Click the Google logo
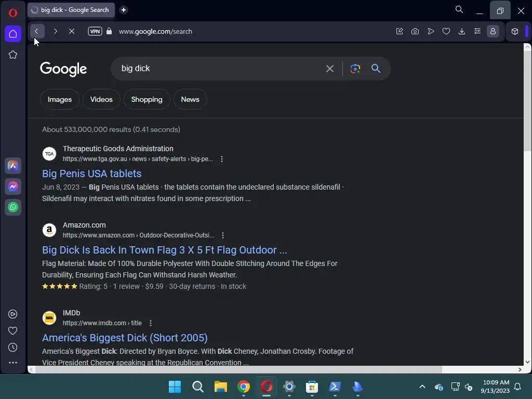 pyautogui.click(x=63, y=69)
